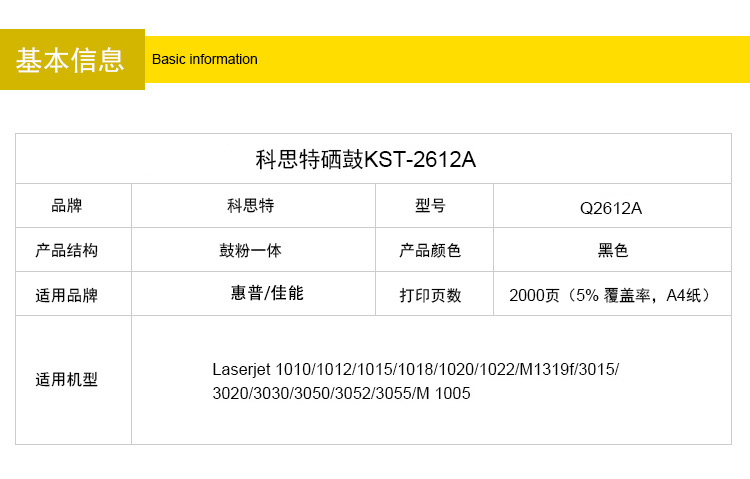Click the 产品颜色 label cell

(x=434, y=250)
